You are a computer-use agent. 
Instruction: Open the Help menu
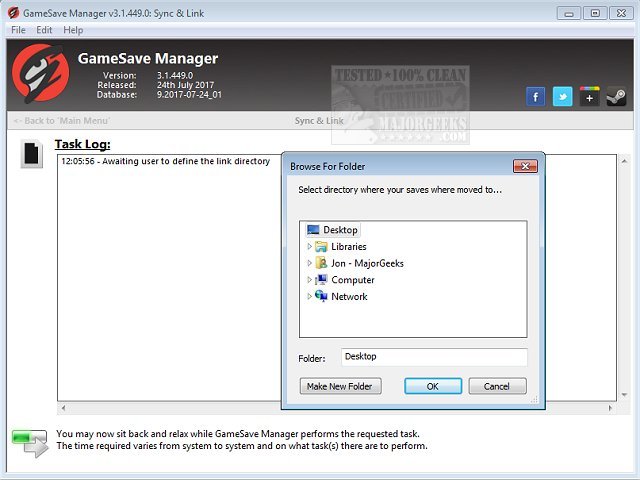pos(73,30)
